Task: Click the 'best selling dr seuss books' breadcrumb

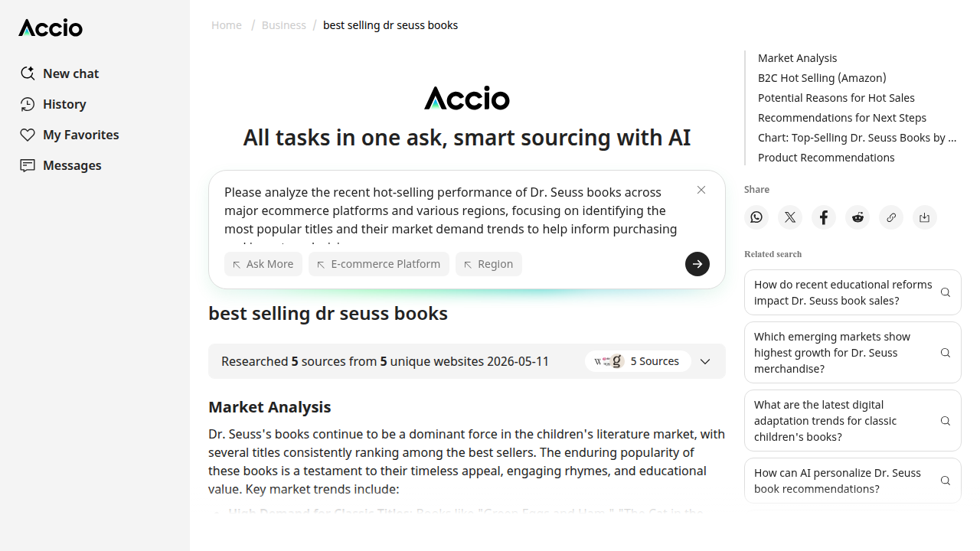Action: 390,25
